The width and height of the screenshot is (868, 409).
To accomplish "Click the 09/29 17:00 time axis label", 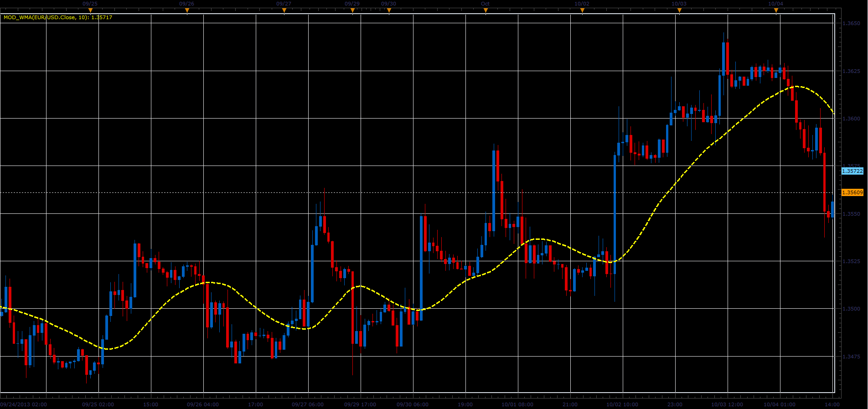I will point(360,404).
